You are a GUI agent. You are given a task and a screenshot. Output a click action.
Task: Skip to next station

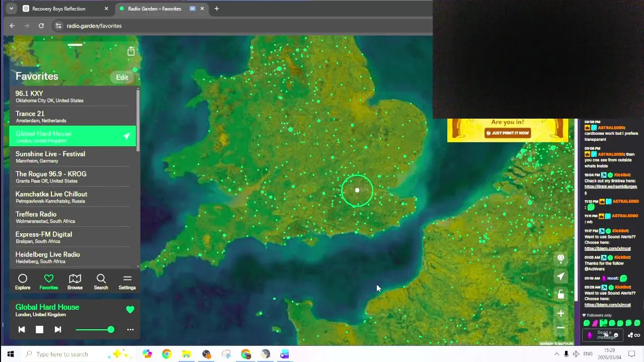[x=58, y=329]
